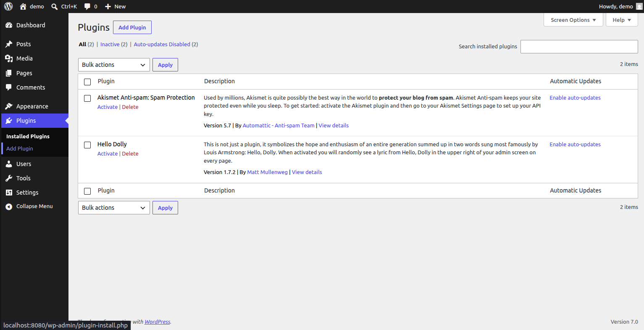Open the bottom Bulk actions dropdown

coord(114,208)
